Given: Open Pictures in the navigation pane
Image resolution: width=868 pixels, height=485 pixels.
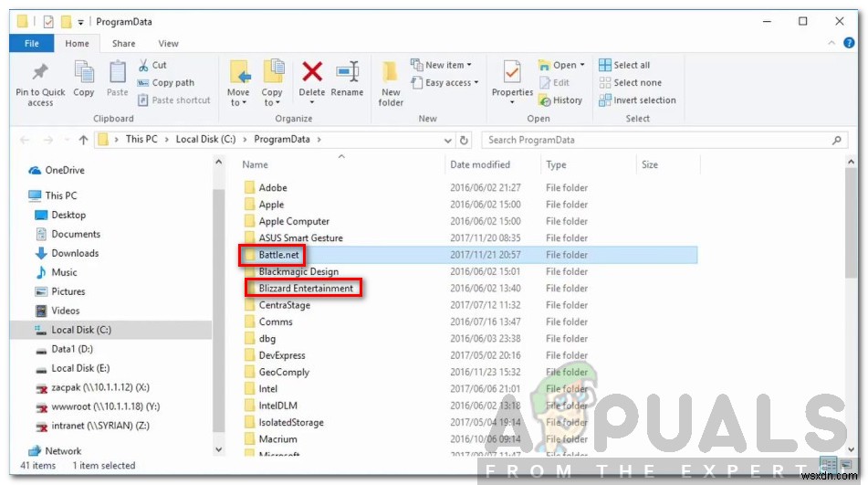Looking at the screenshot, I should [x=60, y=291].
